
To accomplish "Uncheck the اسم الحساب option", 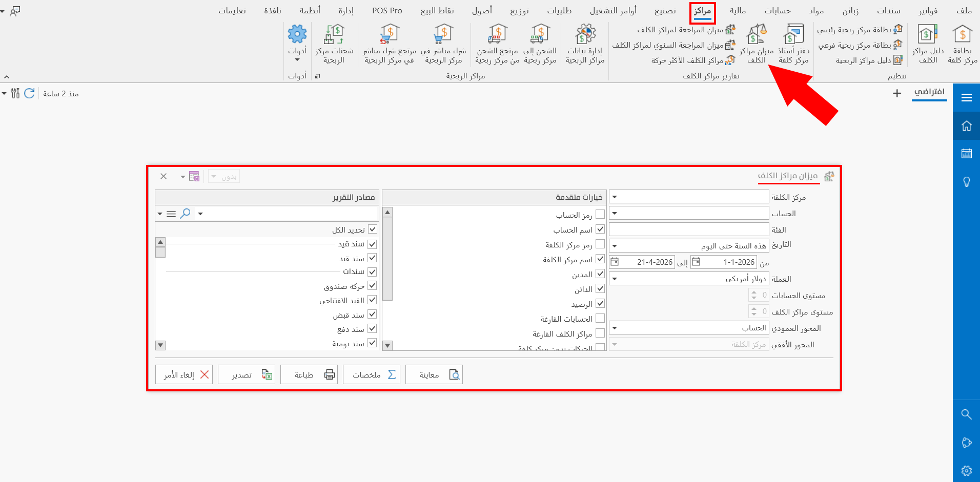I will (600, 229).
